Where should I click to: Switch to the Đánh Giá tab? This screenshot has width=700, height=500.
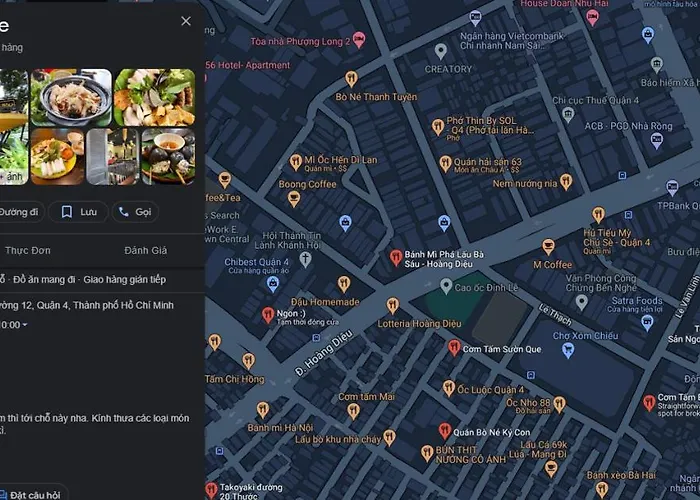click(x=146, y=250)
